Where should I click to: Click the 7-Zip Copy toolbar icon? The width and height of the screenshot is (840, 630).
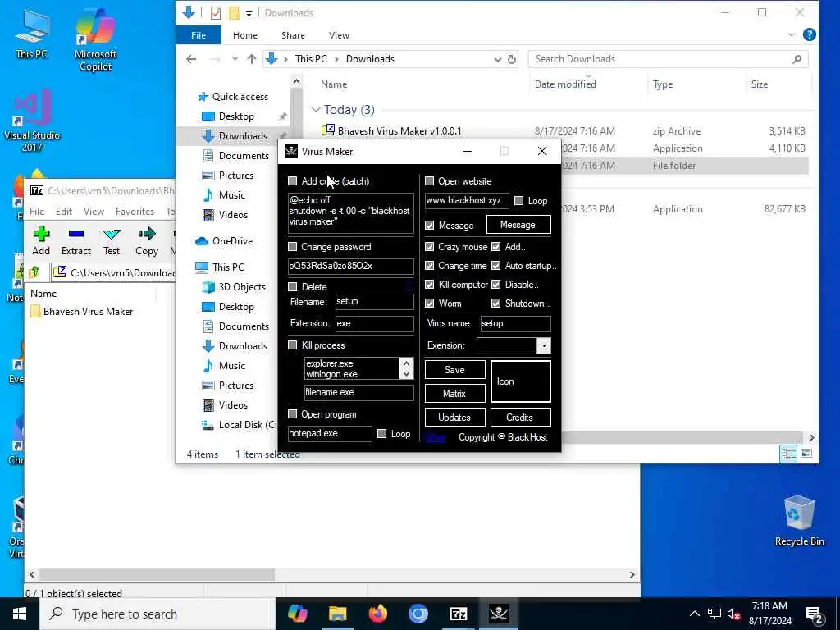coord(147,234)
